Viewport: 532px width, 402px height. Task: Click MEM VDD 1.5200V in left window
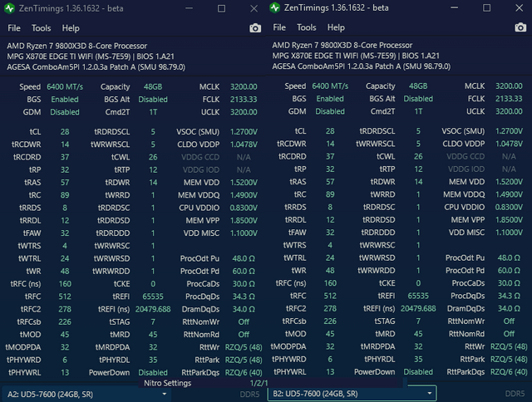point(244,183)
